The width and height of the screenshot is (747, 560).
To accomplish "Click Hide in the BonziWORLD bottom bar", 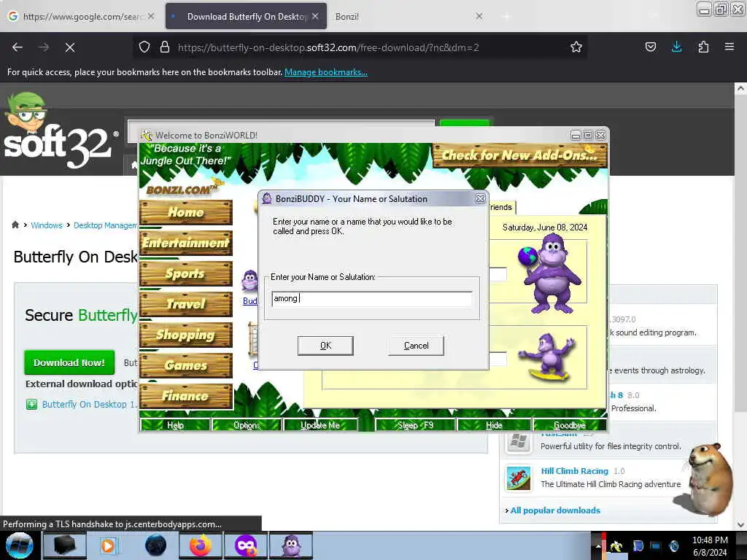I will (494, 425).
